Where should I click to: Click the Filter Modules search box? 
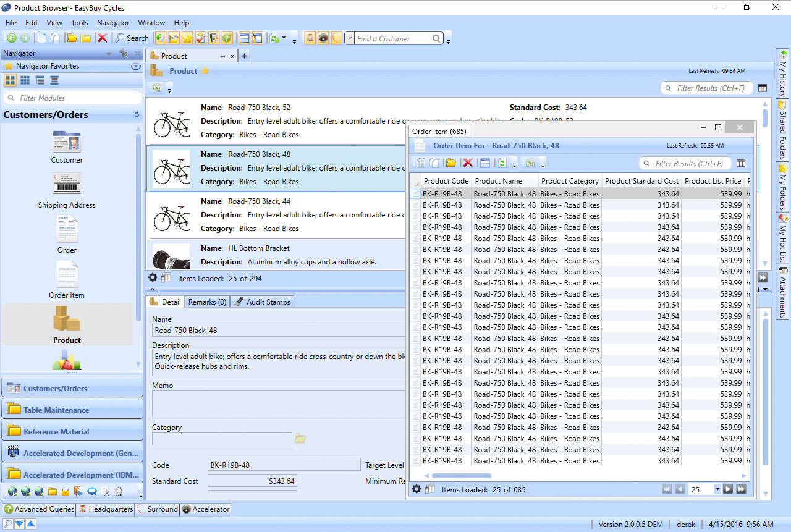(73, 98)
